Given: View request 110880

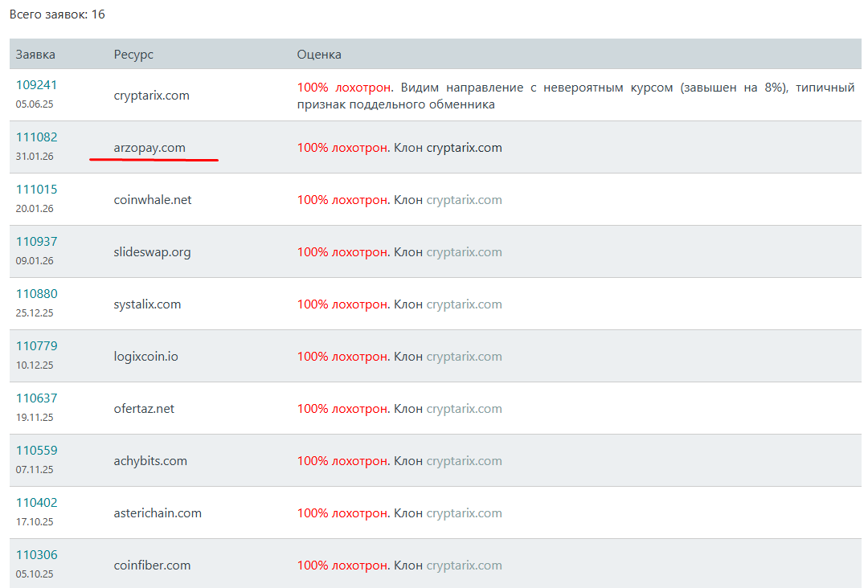Looking at the screenshot, I should 37,294.
